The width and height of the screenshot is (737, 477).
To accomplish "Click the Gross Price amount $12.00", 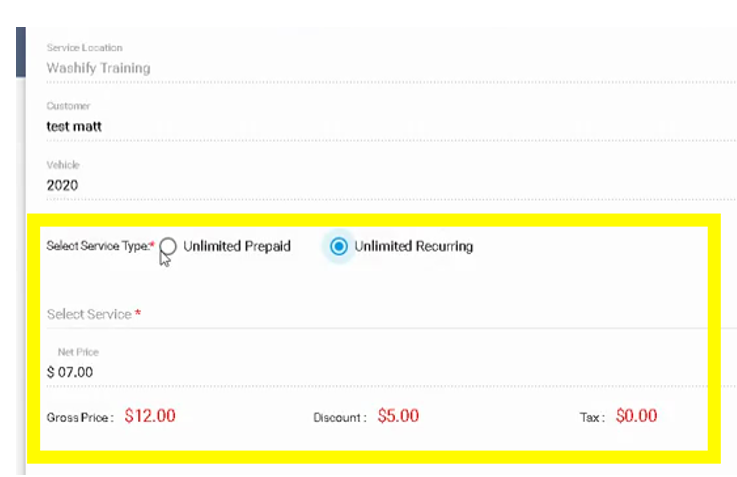I will (x=150, y=416).
